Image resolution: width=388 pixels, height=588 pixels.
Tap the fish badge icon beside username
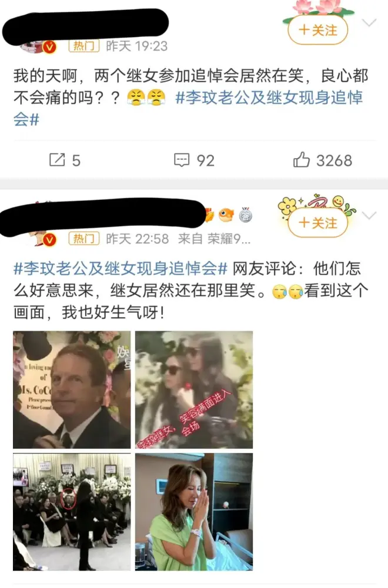coord(226,215)
